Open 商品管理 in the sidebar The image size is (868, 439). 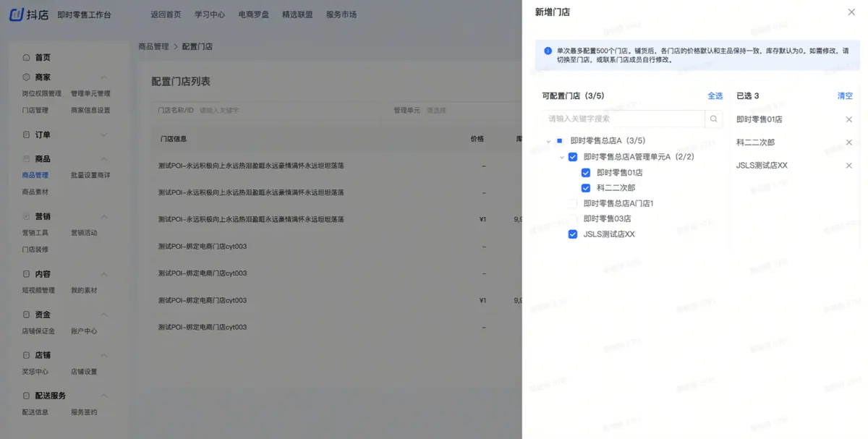click(x=35, y=175)
